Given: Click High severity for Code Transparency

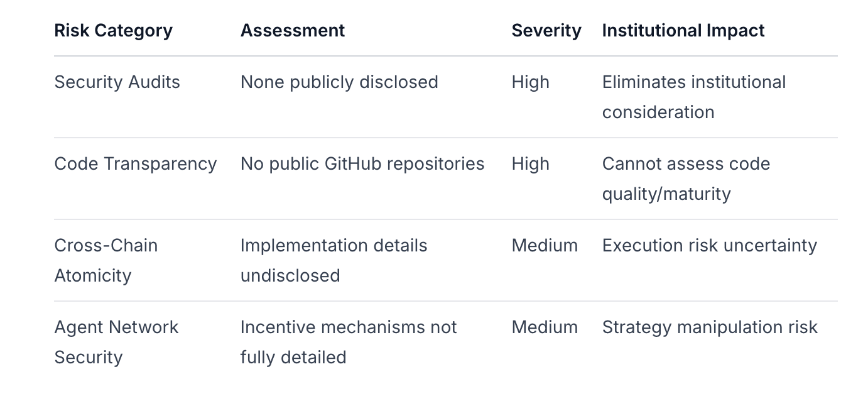Looking at the screenshot, I should click(531, 163).
